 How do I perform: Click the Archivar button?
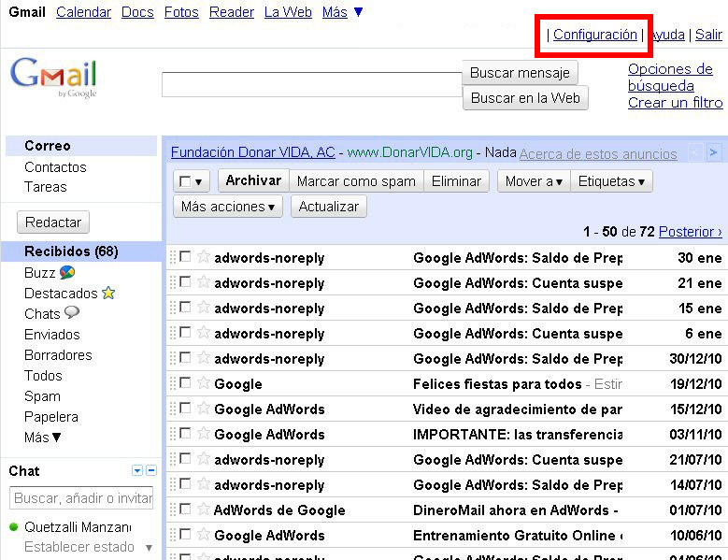(x=253, y=180)
